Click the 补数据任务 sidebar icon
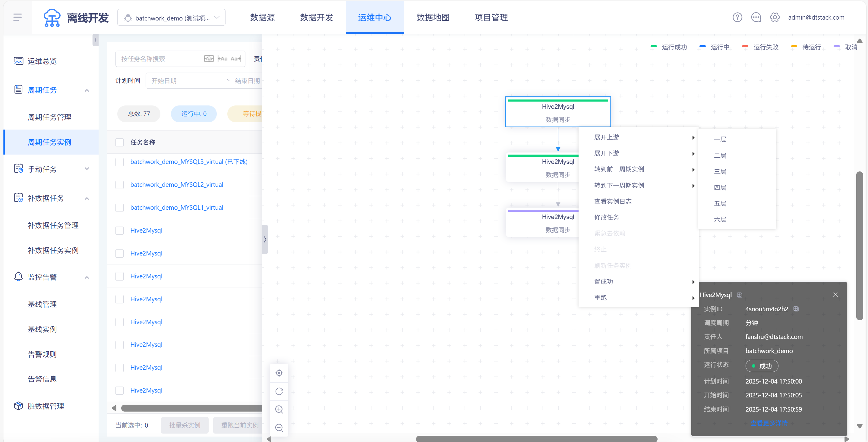The width and height of the screenshot is (868, 442). click(x=18, y=198)
